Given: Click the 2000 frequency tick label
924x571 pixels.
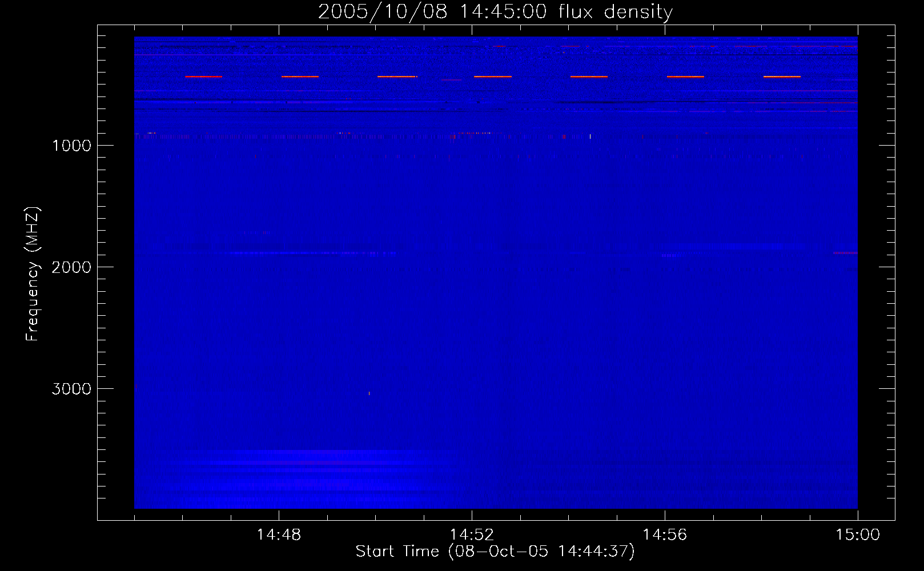Looking at the screenshot, I should 71,267.
